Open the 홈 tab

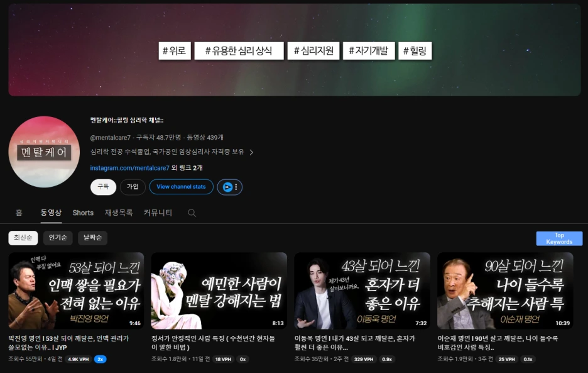pos(19,213)
